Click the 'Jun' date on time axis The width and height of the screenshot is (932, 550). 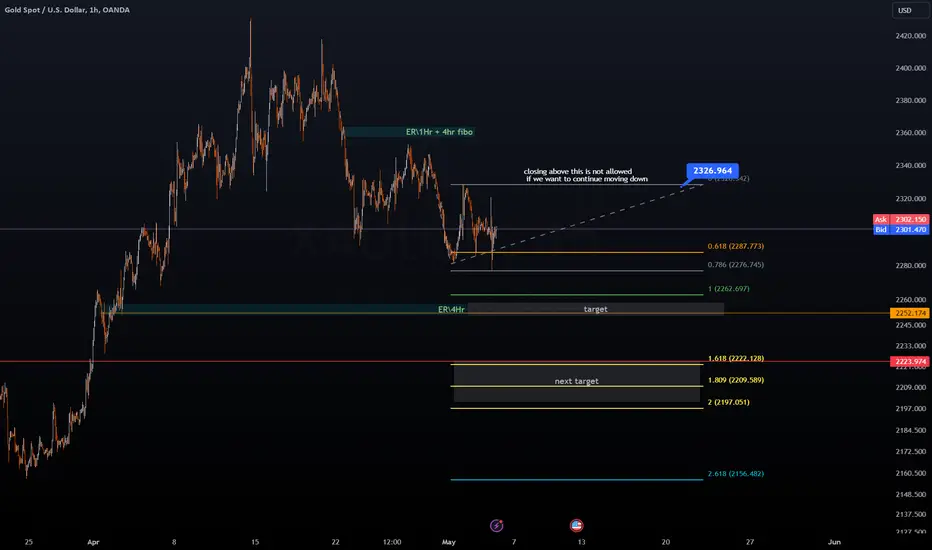(835, 542)
